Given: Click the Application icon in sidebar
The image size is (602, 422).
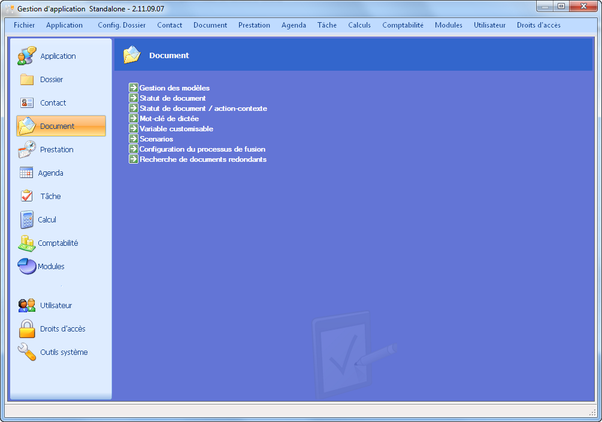Looking at the screenshot, I should (x=27, y=56).
